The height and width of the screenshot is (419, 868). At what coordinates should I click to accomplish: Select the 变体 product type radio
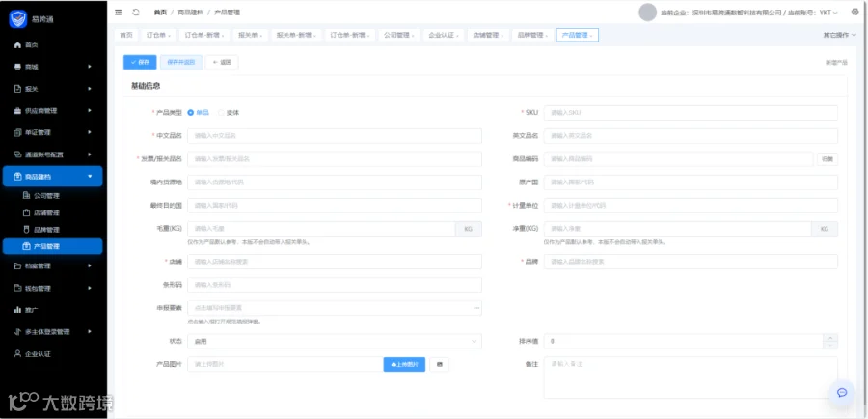[221, 113]
